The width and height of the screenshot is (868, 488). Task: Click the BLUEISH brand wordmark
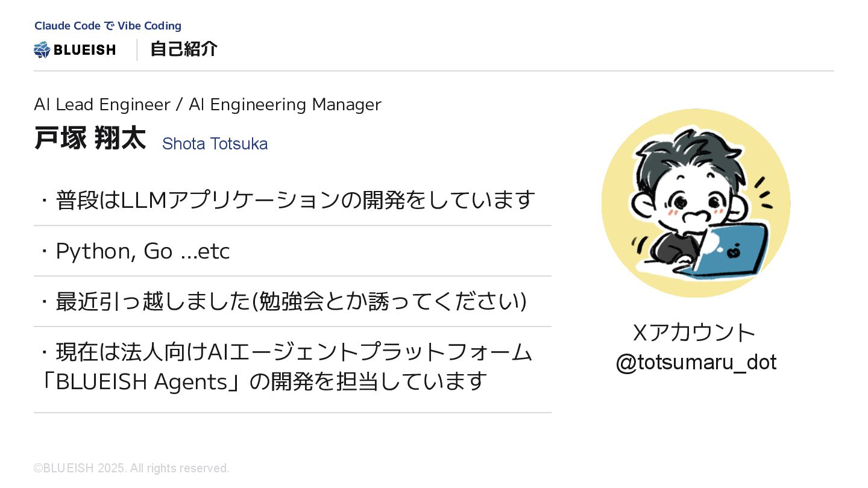tap(84, 50)
